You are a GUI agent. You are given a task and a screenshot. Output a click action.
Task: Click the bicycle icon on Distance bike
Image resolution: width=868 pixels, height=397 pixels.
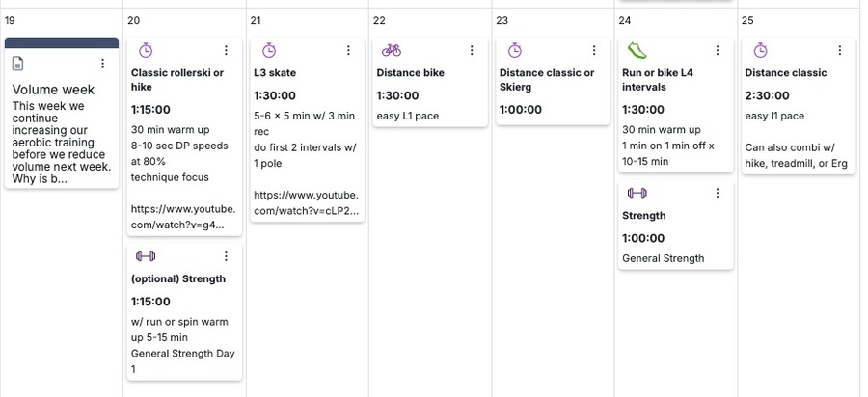pos(392,50)
